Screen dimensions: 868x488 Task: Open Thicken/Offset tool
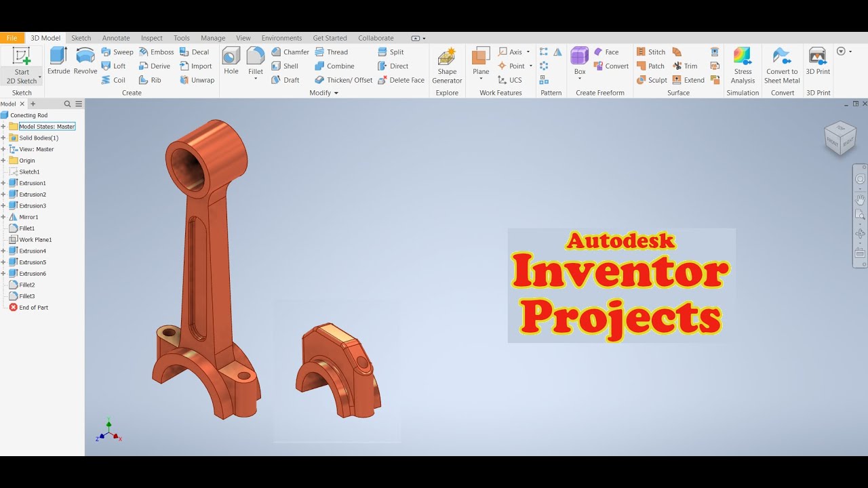(x=344, y=80)
